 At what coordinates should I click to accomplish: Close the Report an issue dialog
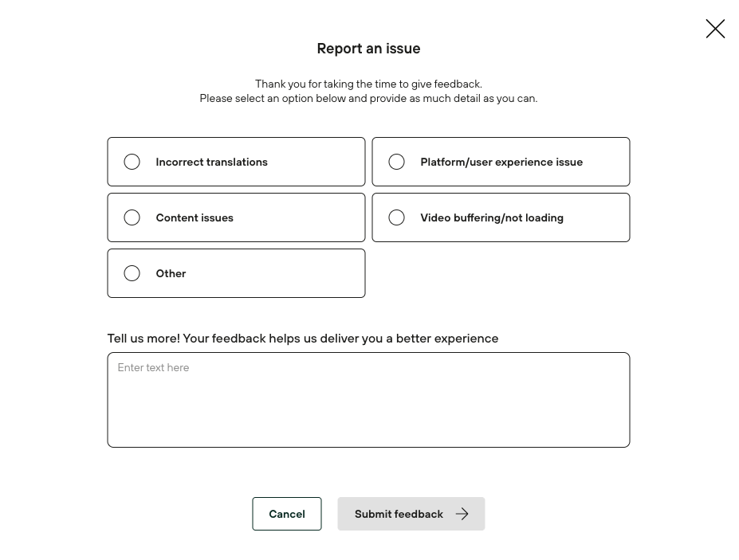coord(715,29)
